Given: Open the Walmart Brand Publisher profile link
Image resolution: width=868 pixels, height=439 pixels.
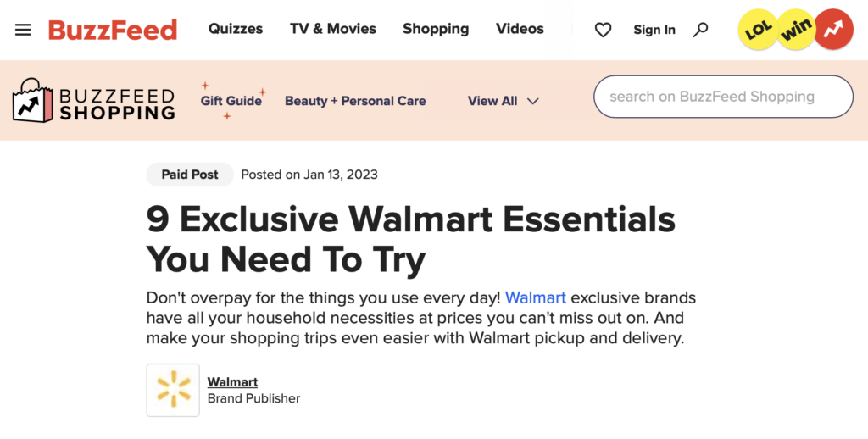Looking at the screenshot, I should (x=232, y=382).
